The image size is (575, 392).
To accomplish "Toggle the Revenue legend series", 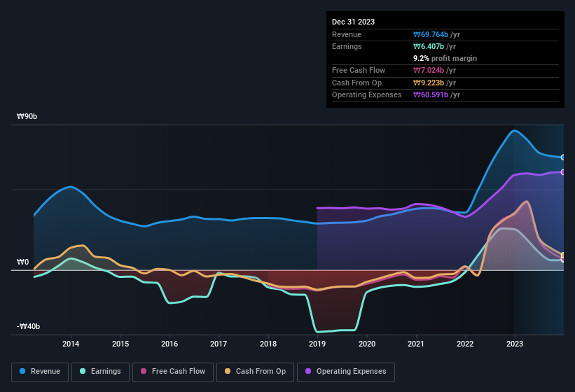I will coord(40,372).
